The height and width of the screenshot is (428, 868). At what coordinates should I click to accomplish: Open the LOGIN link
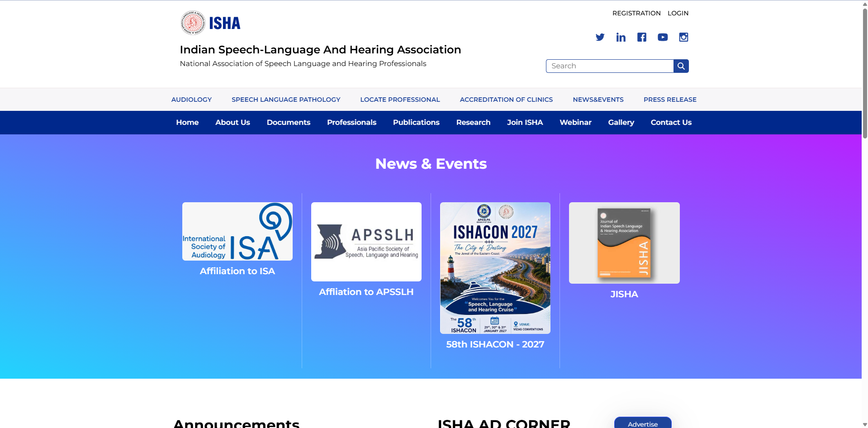[678, 13]
